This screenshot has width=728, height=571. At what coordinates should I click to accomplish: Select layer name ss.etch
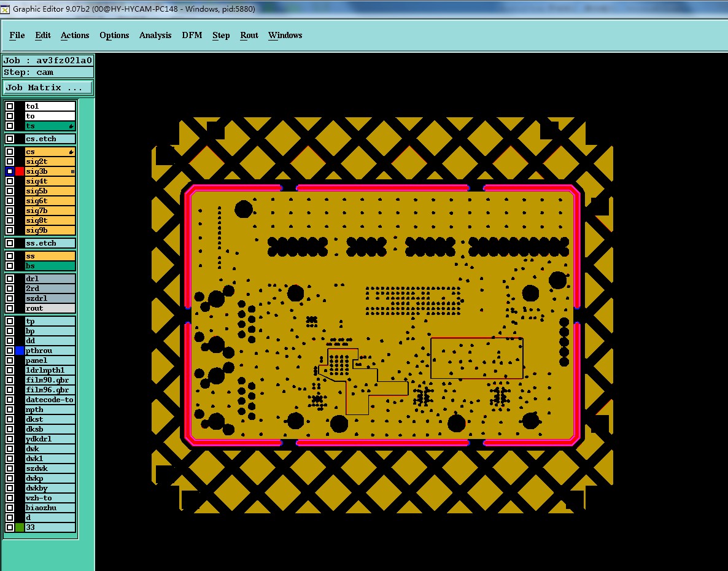click(50, 243)
